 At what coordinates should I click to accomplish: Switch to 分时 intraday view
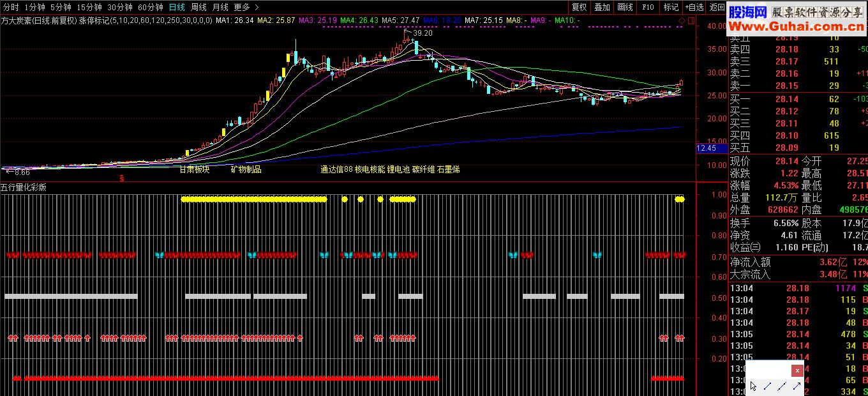click(x=11, y=7)
